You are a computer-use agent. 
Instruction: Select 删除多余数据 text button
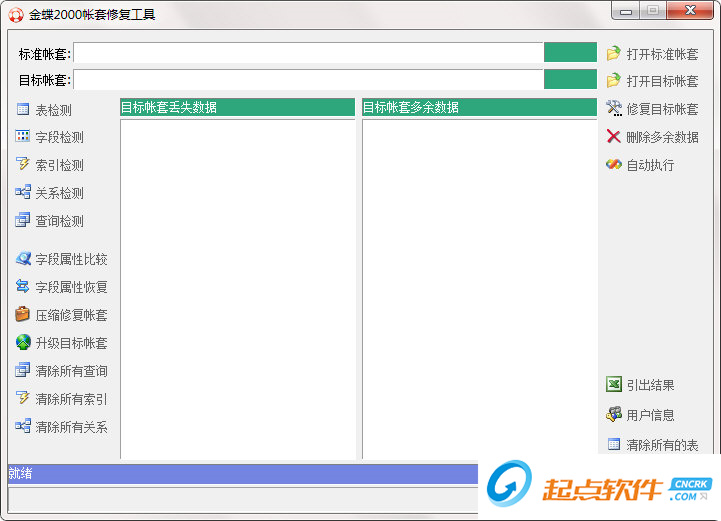(x=663, y=137)
